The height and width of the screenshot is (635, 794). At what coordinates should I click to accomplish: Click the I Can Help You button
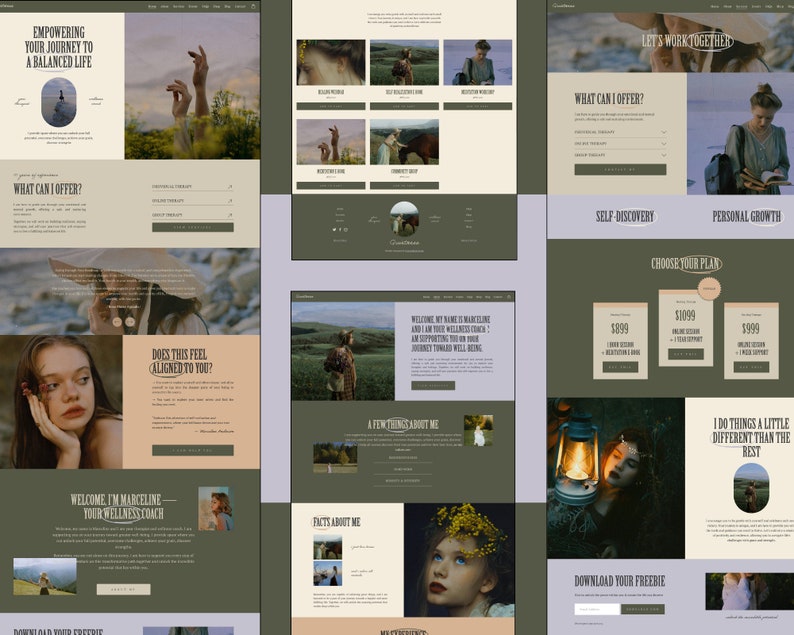(193, 450)
